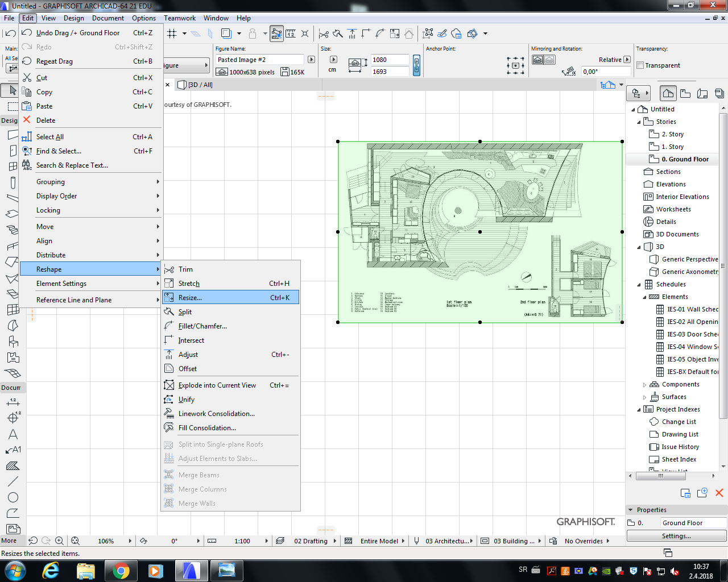Click the Settings... button in Properties
The height and width of the screenshot is (582, 728).
[x=676, y=536]
